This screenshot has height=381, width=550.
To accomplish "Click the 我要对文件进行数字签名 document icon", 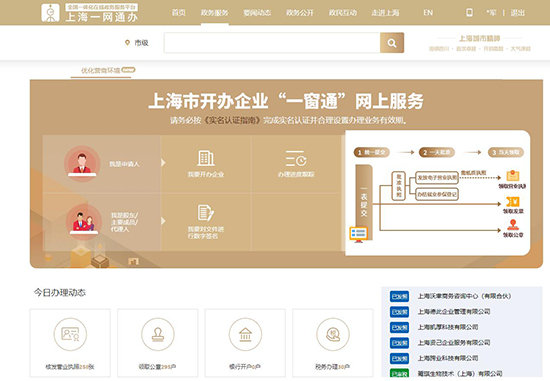I will (206, 213).
